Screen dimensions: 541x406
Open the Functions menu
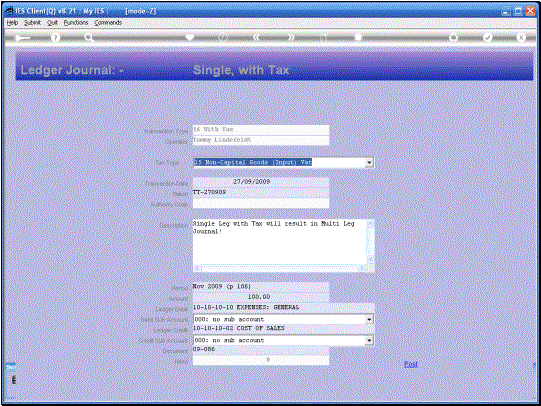[76, 23]
